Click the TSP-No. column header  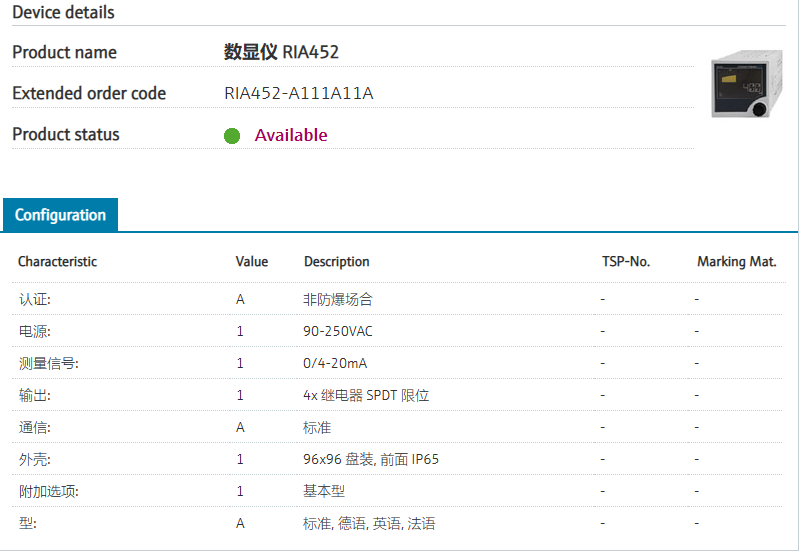(626, 262)
